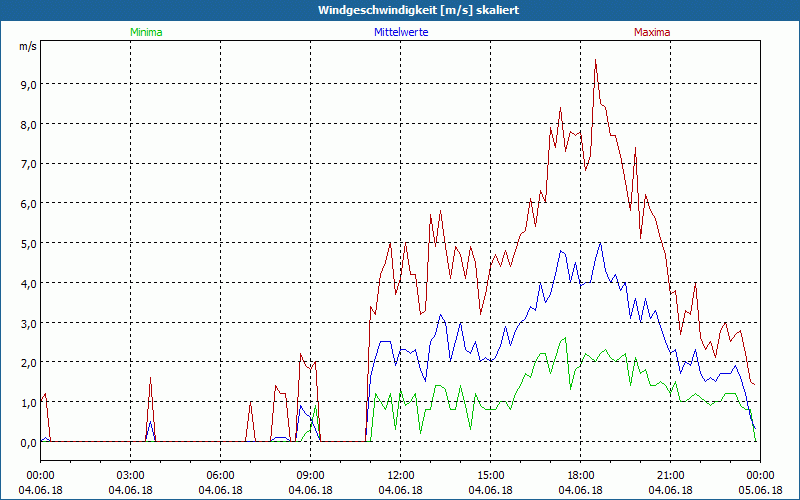Select the blue 'Mittelwerte' legend label
800x500 pixels.
coord(401,32)
